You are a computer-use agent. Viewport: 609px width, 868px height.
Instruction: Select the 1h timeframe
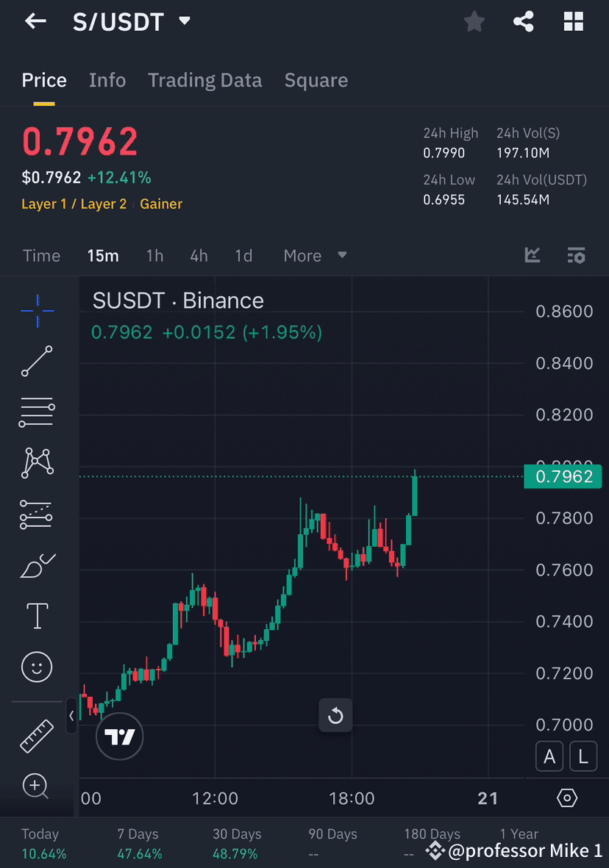154,255
